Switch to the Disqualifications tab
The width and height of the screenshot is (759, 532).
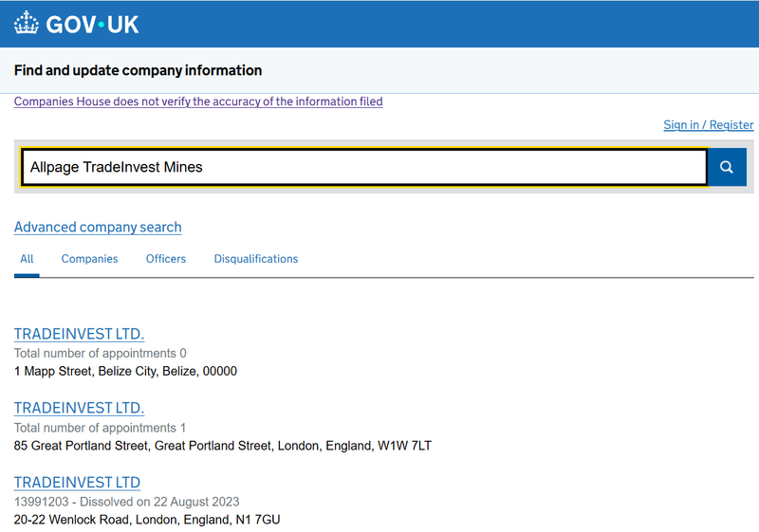[x=255, y=259]
